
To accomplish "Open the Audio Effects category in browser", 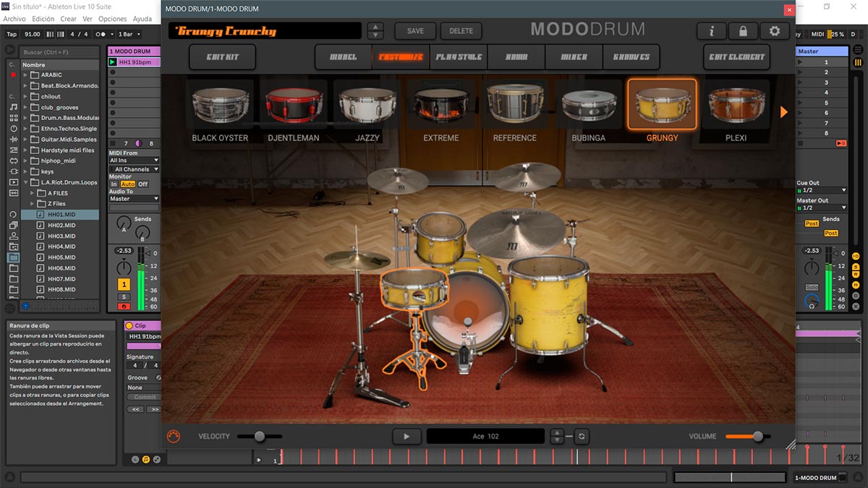I will (x=13, y=139).
